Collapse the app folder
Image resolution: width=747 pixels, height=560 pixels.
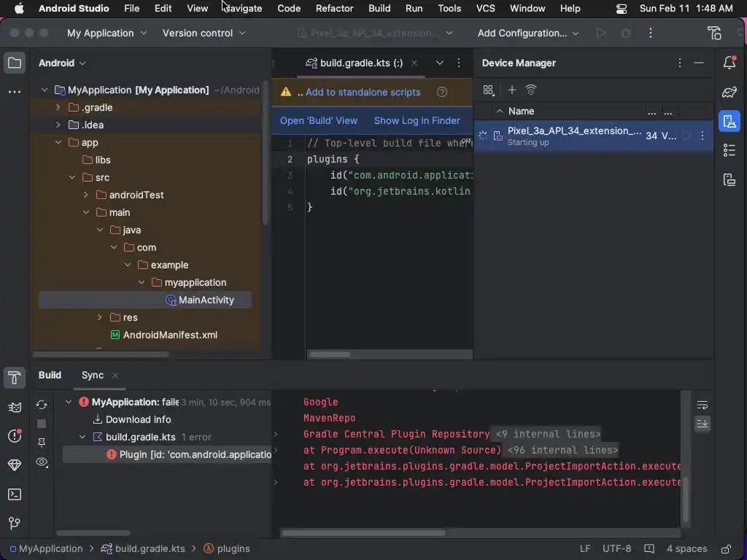58,142
